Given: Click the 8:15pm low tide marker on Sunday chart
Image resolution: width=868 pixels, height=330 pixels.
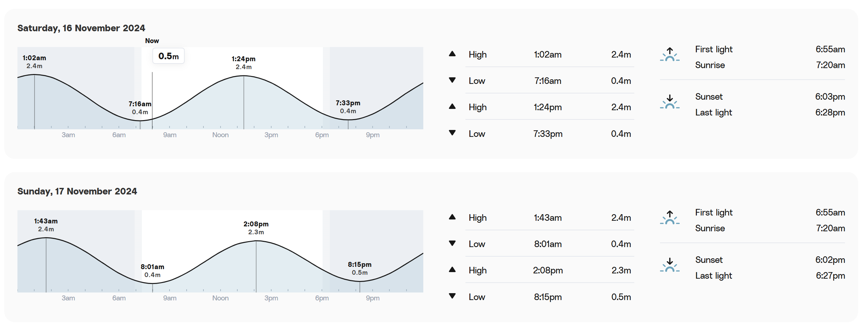Looking at the screenshot, I should (x=359, y=282).
